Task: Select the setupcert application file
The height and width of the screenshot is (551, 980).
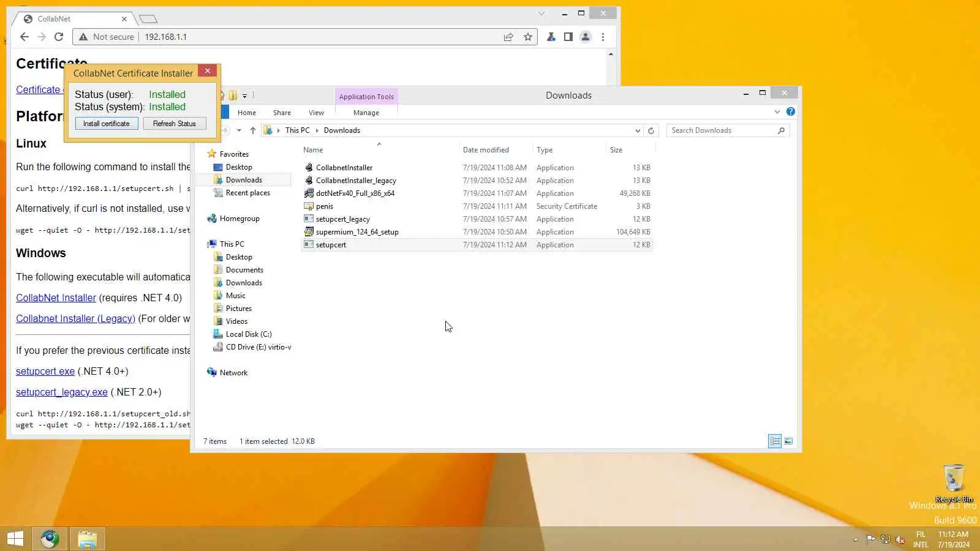Action: (331, 245)
